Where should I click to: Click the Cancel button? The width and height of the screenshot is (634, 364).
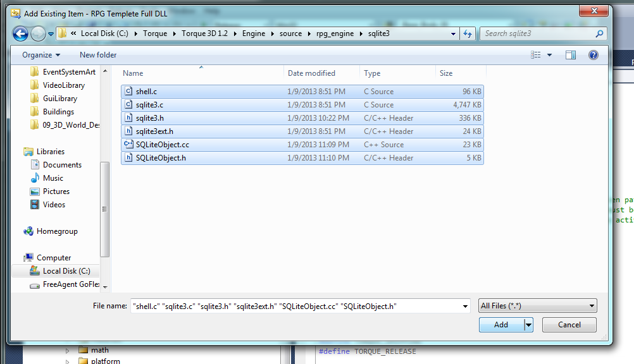point(569,325)
